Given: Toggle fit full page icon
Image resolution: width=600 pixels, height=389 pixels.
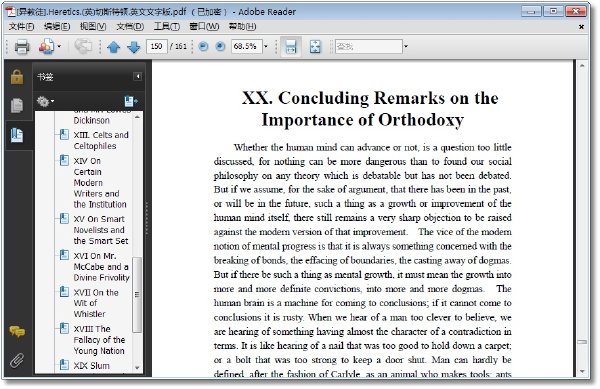Looking at the screenshot, I should (315, 47).
